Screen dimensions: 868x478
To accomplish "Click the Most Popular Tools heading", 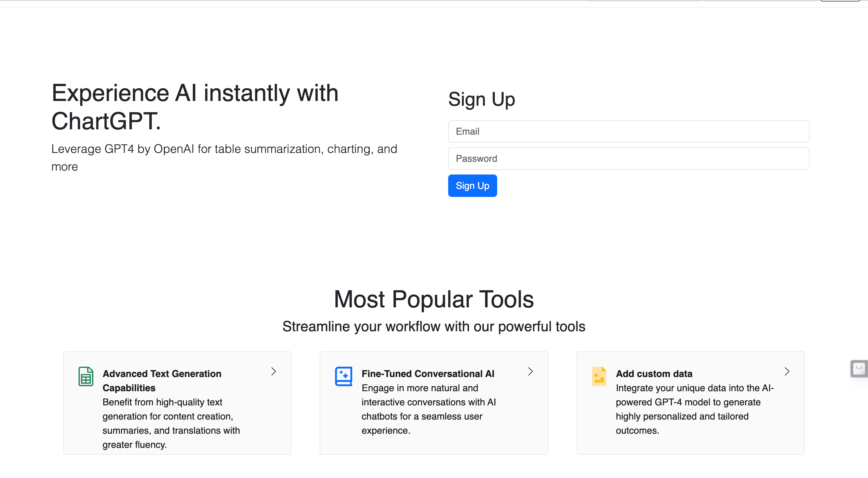I will point(434,299).
